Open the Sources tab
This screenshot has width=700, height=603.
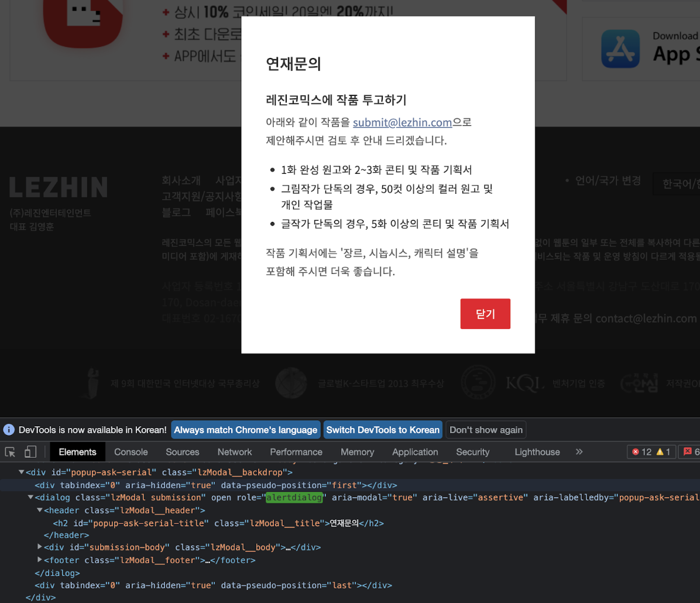click(x=182, y=452)
